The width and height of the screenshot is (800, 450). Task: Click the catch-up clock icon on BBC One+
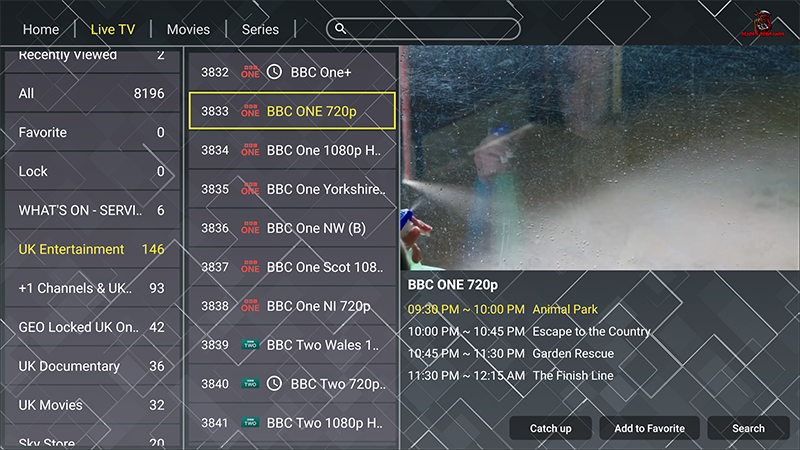275,73
